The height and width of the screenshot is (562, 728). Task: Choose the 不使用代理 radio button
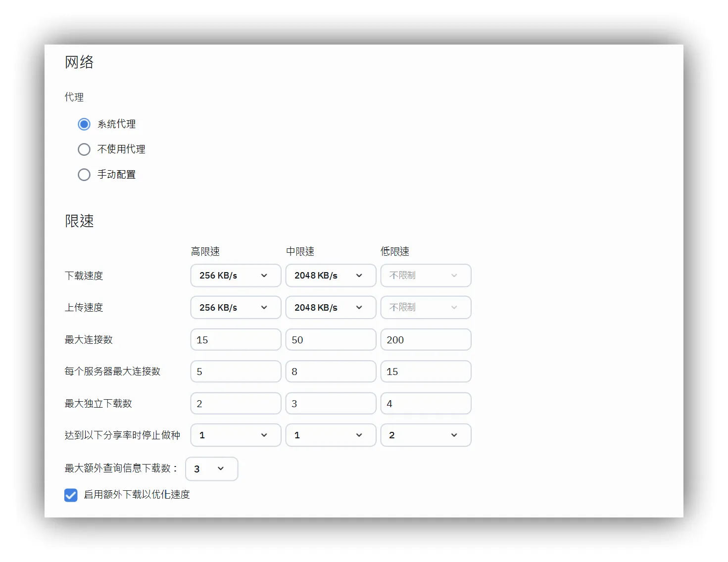pyautogui.click(x=84, y=149)
